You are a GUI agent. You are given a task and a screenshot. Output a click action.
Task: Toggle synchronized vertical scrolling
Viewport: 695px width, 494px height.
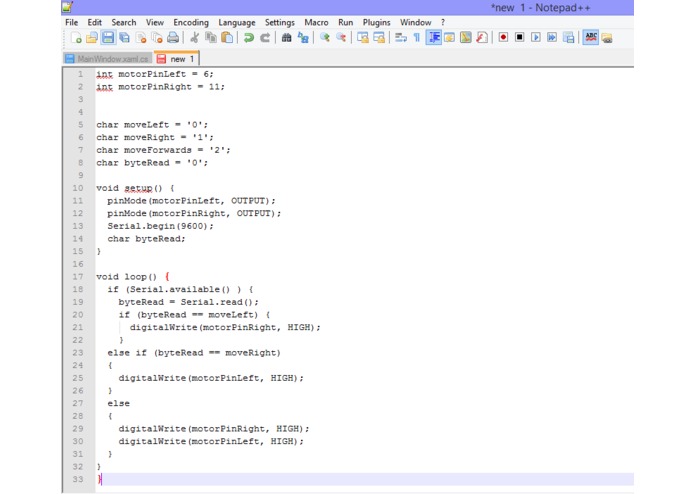(x=363, y=38)
